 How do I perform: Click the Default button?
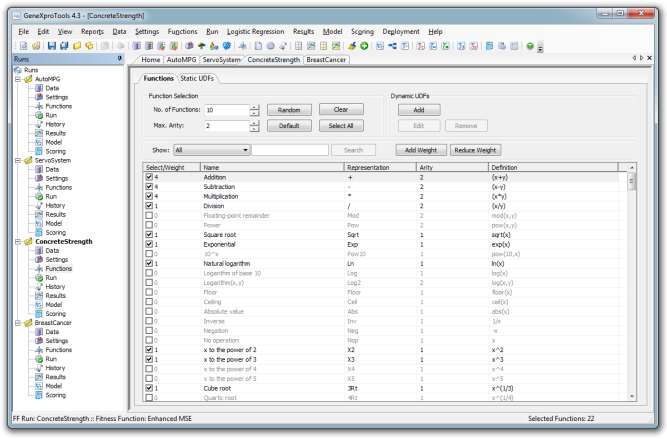(289, 126)
